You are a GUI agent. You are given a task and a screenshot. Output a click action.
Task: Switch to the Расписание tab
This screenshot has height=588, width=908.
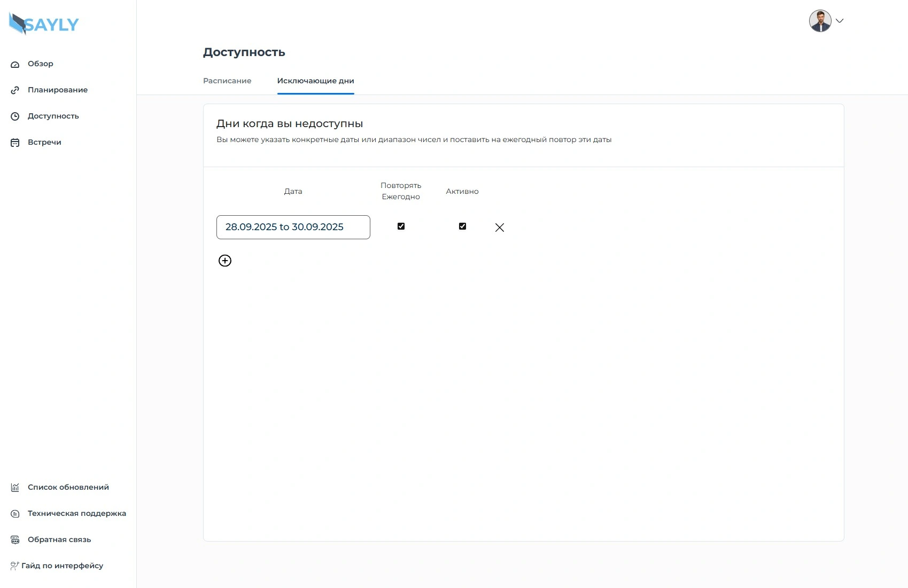(227, 81)
